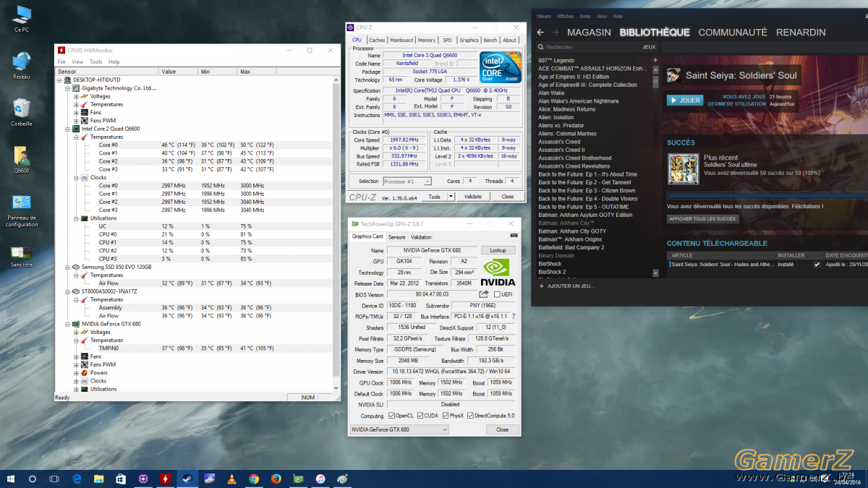Select Alien: Isolation in the Steam library
The image size is (868, 488).
556,117
